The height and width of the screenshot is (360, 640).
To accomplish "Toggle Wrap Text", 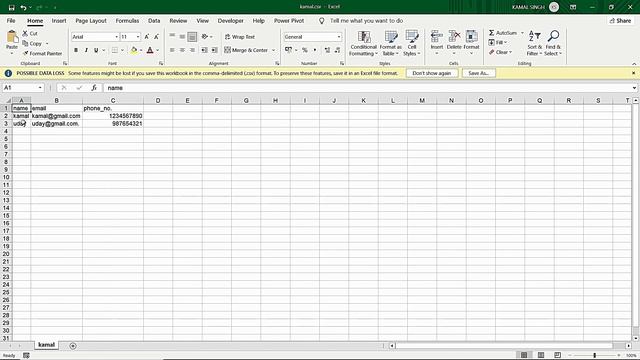I will point(240,37).
